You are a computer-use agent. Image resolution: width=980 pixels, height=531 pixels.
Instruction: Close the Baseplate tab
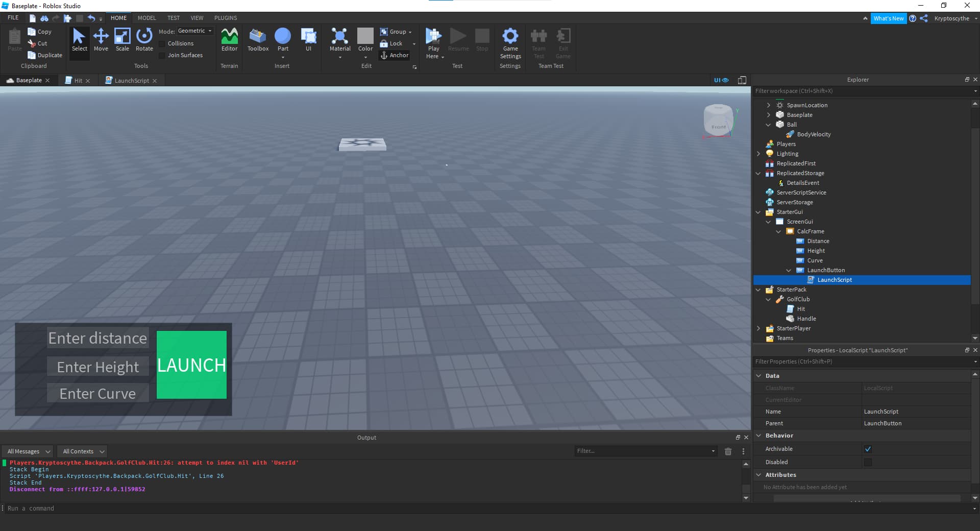pos(47,81)
